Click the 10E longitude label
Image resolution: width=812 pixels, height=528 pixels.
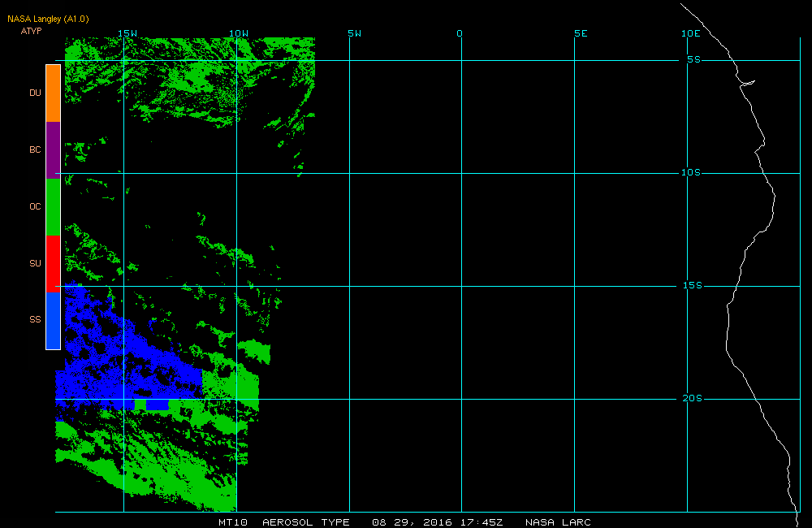pyautogui.click(x=691, y=33)
